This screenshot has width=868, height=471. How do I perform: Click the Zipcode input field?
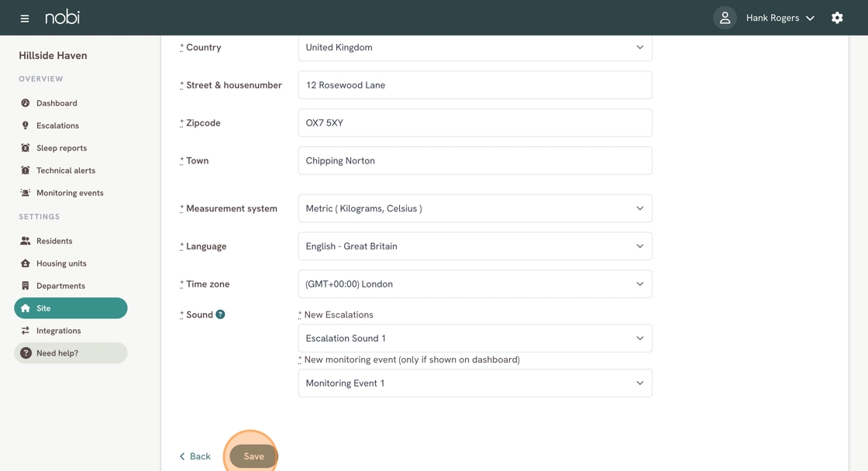(474, 123)
